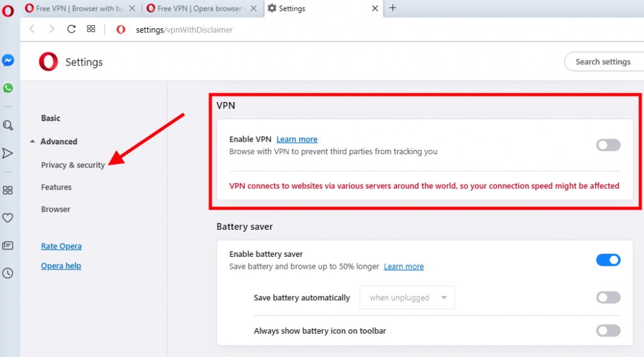This screenshot has width=644, height=357.
Task: Click the Search settings field
Action: point(604,62)
